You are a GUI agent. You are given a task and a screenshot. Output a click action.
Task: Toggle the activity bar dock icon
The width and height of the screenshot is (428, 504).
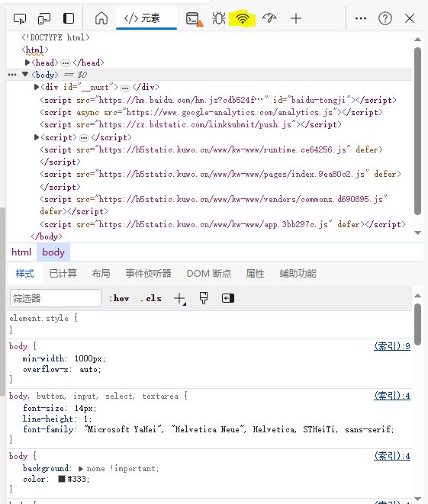click(x=69, y=18)
